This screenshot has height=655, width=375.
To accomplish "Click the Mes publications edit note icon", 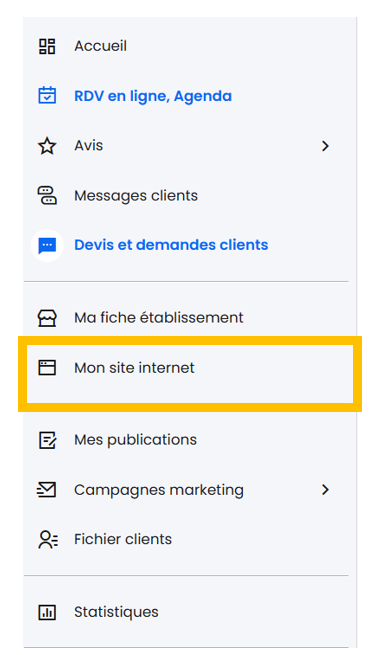I will 47,440.
